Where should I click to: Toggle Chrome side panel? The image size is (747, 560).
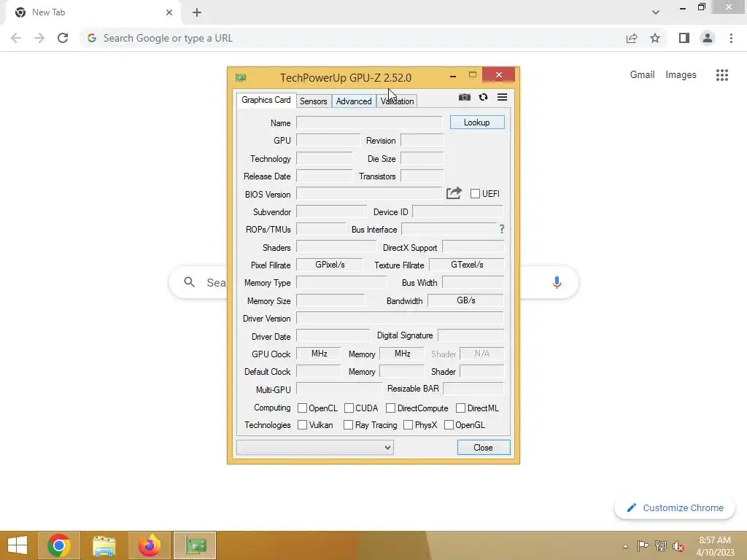click(x=684, y=38)
